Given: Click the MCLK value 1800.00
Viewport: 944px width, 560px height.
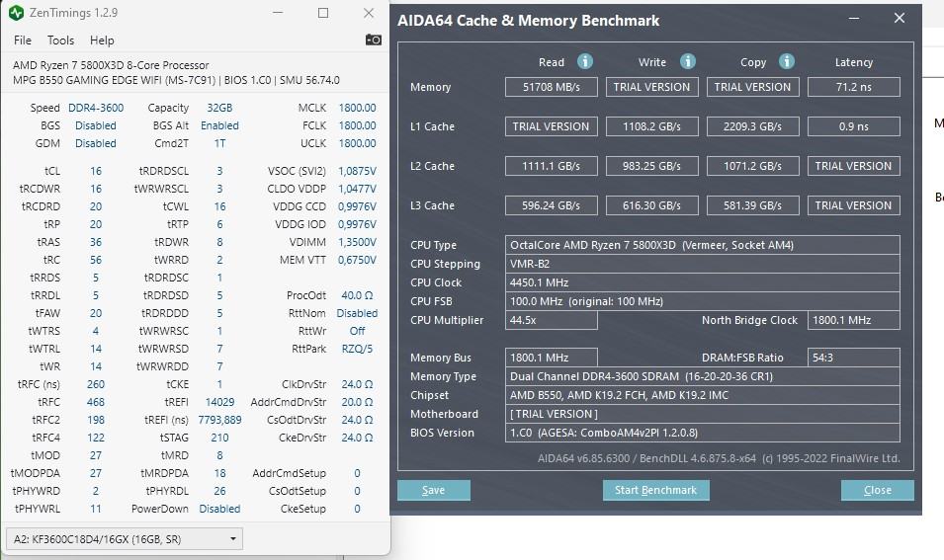Looking at the screenshot, I should click(357, 108).
